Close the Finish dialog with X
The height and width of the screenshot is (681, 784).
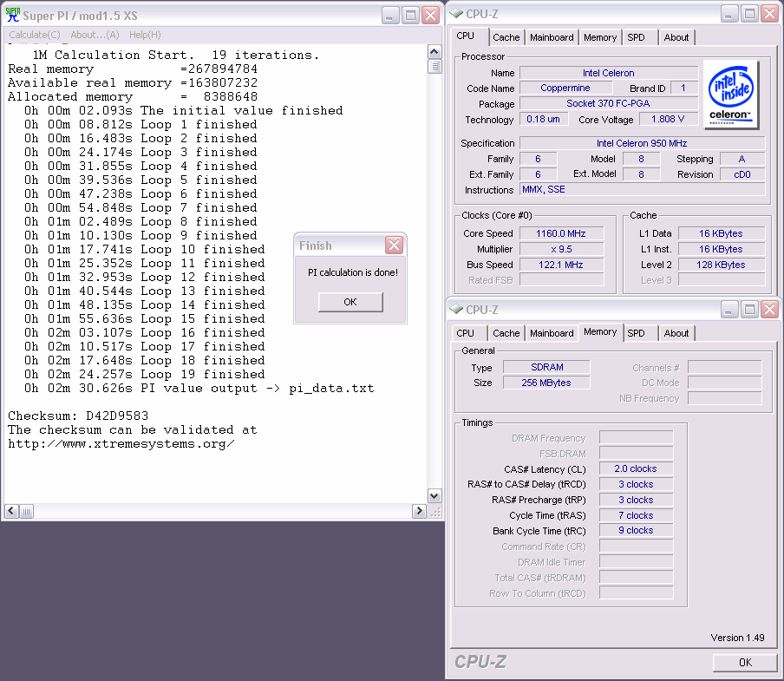tap(394, 245)
